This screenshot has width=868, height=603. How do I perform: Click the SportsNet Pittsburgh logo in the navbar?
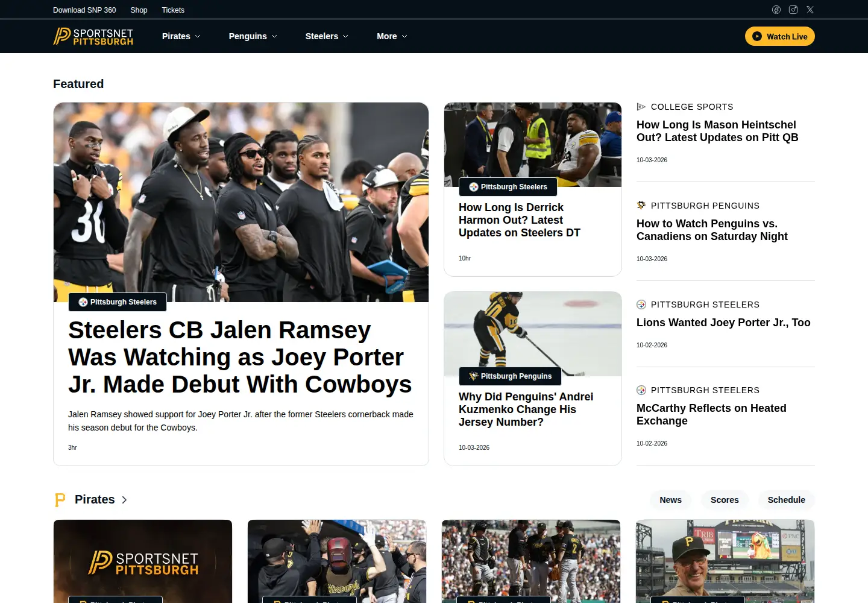pyautogui.click(x=93, y=36)
